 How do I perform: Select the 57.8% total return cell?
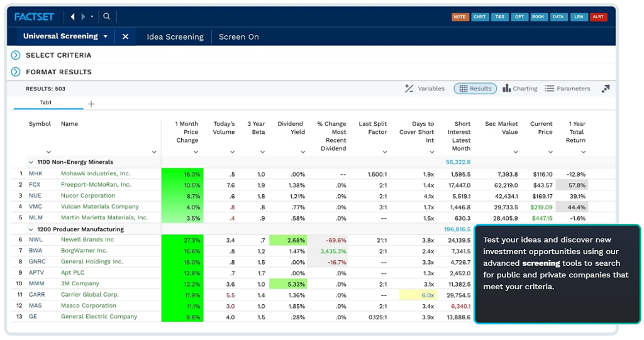[572, 185]
